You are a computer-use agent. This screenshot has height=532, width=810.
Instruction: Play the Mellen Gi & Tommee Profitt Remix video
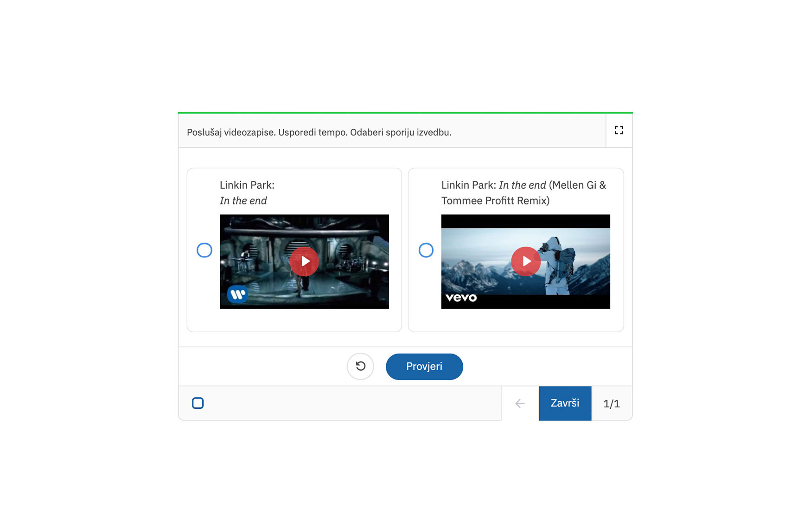pyautogui.click(x=526, y=261)
